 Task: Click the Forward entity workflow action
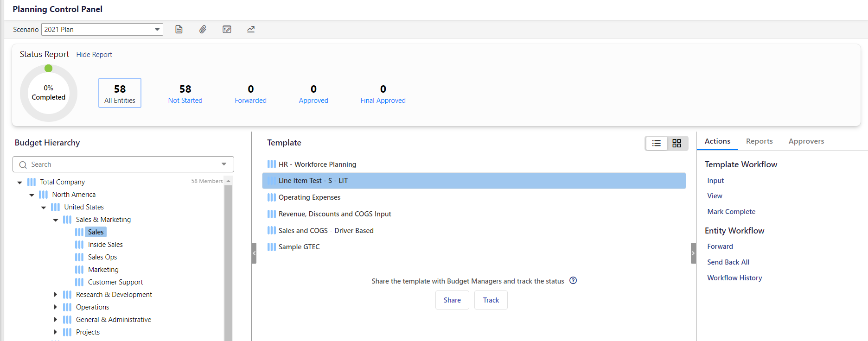pos(720,246)
